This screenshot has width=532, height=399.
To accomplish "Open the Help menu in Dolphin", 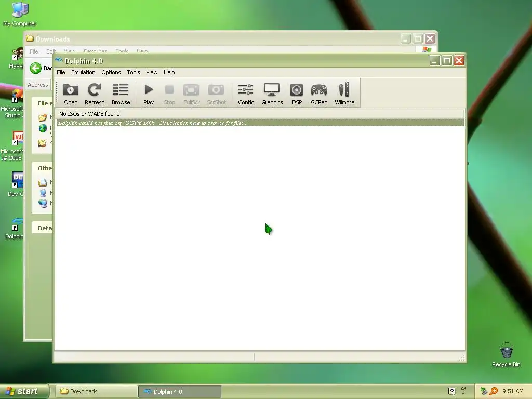I will point(169,72).
